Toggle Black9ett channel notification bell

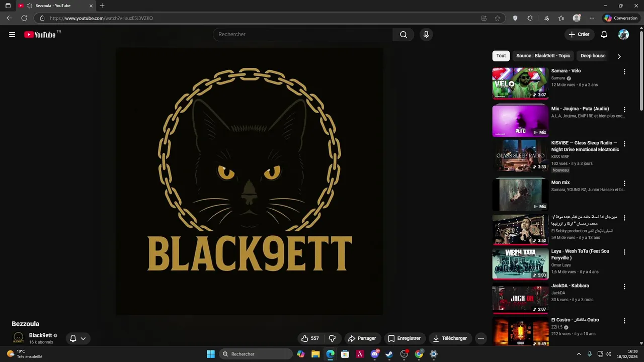click(73, 338)
